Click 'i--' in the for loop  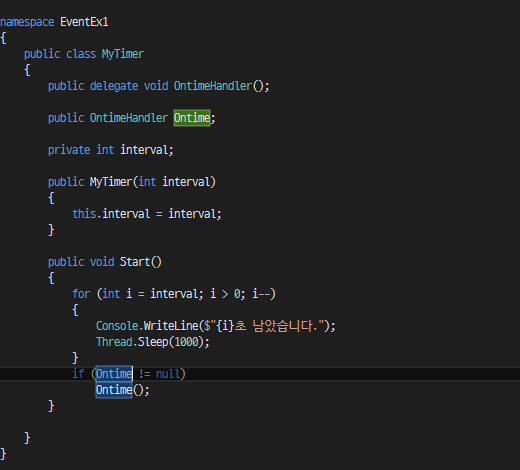coord(261,294)
